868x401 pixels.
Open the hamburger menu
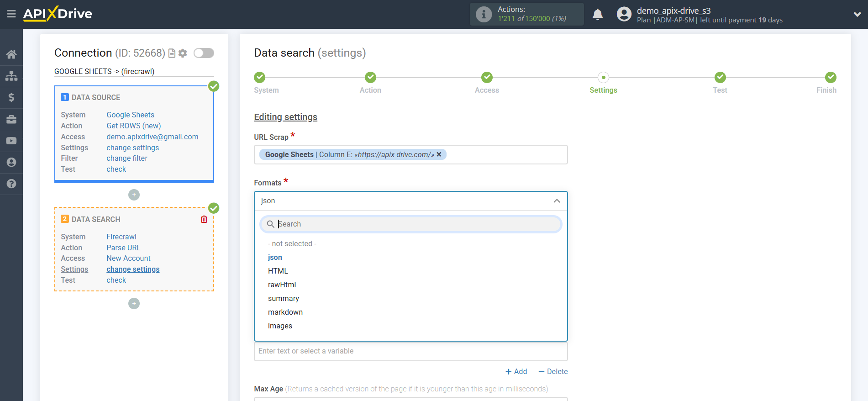coord(11,14)
